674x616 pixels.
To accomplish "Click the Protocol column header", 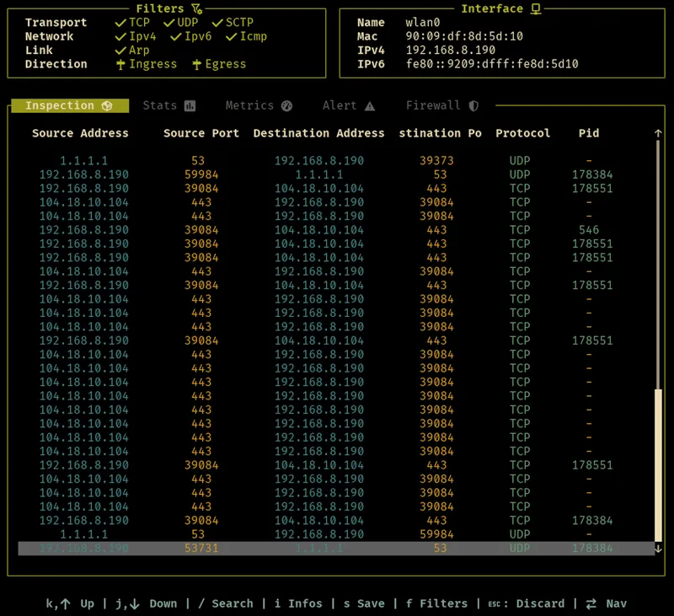I will click(522, 133).
